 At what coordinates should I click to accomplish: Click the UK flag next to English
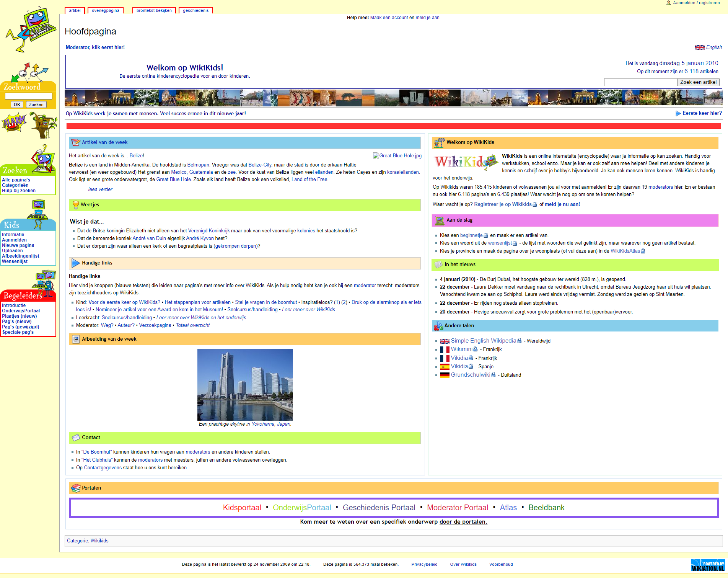coord(700,47)
